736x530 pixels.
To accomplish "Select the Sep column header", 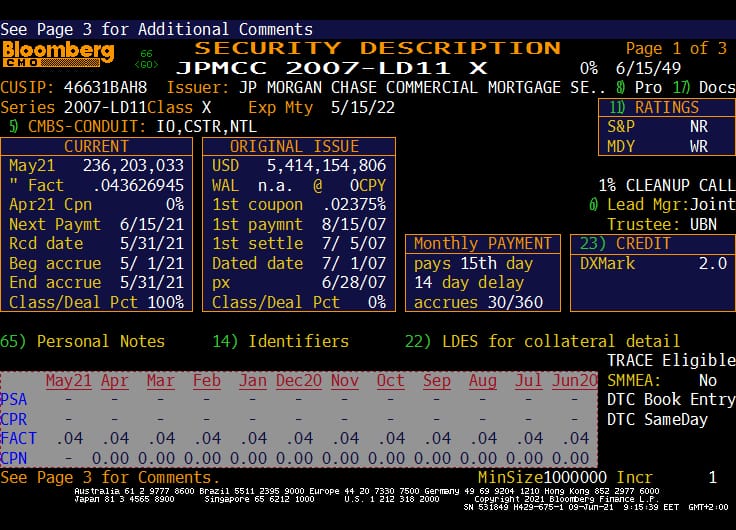I will tap(437, 381).
